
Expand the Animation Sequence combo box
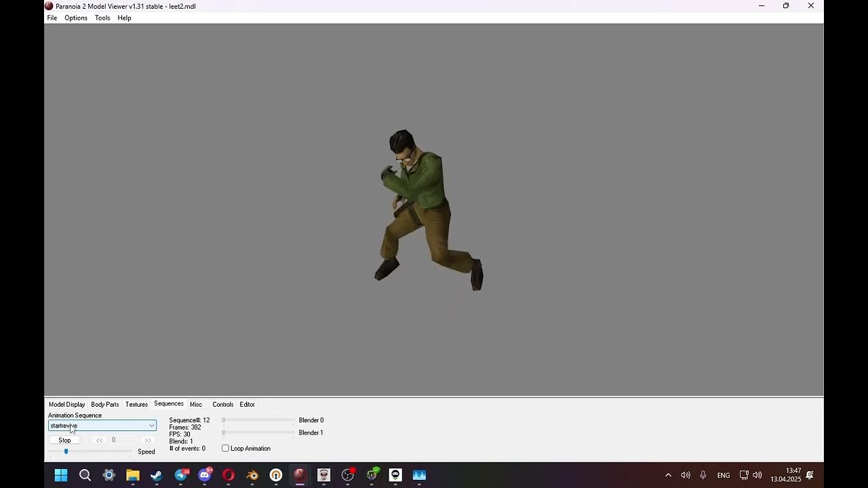pos(102,426)
